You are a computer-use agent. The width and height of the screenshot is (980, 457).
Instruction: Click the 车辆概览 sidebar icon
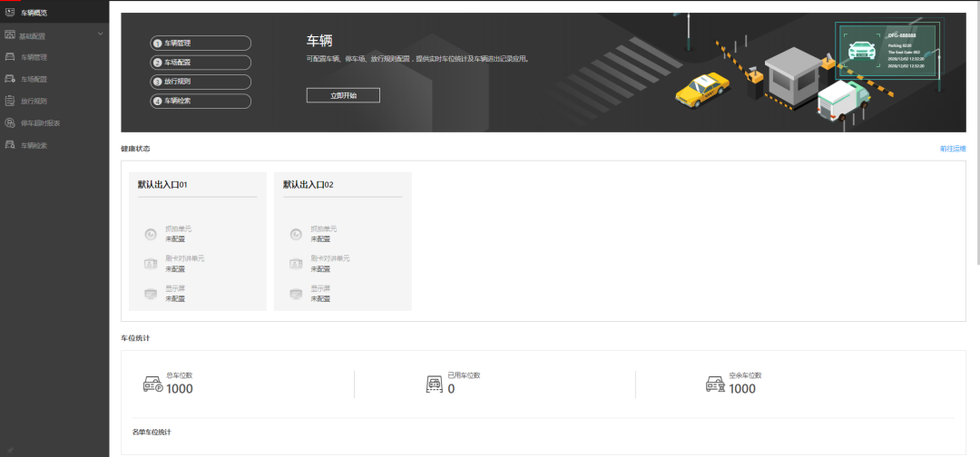[9, 13]
